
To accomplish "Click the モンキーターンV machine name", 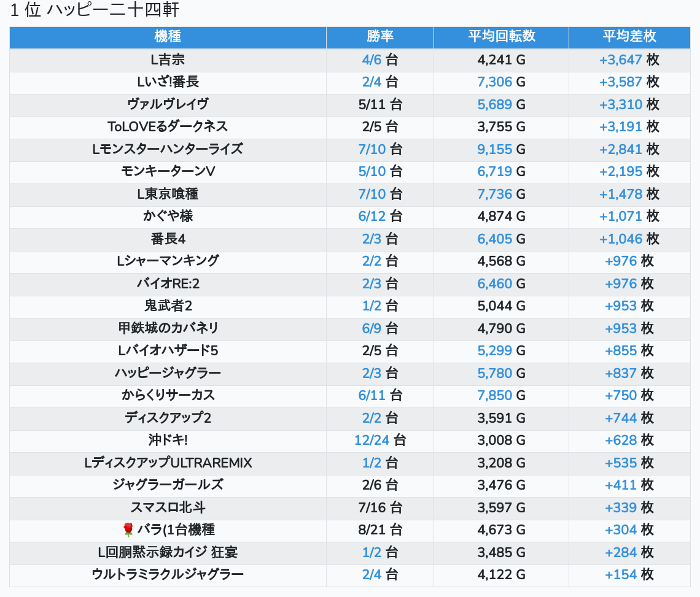I will click(x=168, y=171).
